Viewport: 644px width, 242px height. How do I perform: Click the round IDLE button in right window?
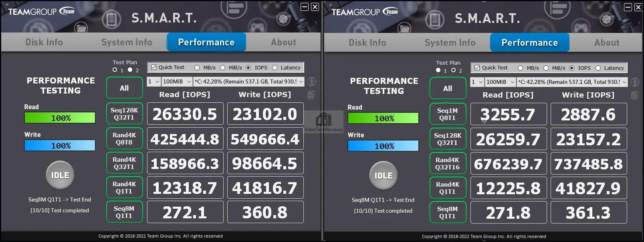[384, 175]
